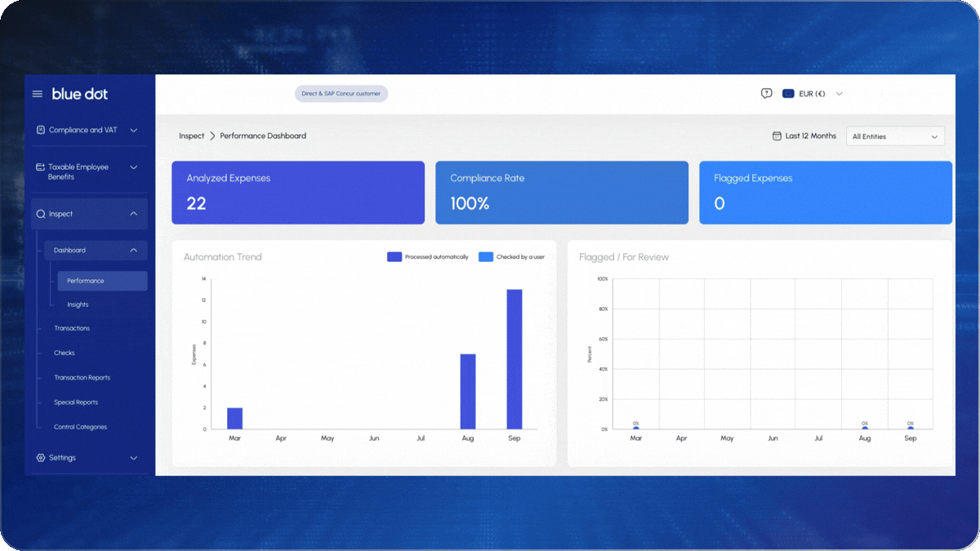Click the Inspect magnifier icon

coord(41,214)
